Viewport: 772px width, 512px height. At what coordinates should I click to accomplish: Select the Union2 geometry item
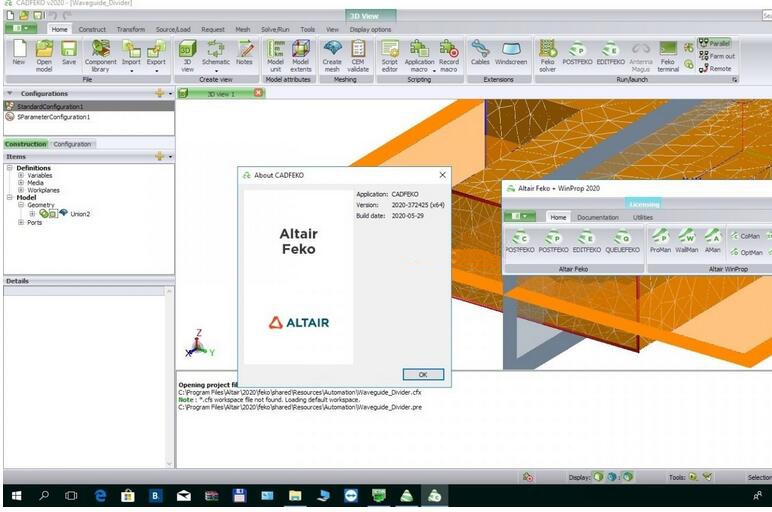(x=80, y=214)
